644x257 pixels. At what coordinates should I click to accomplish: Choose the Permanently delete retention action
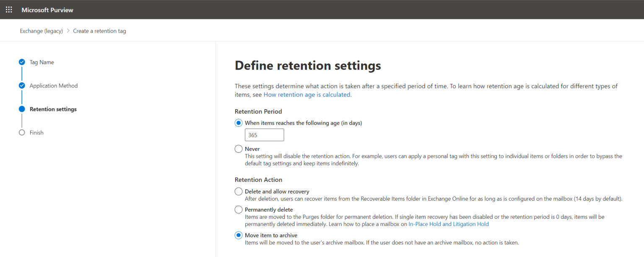point(238,209)
